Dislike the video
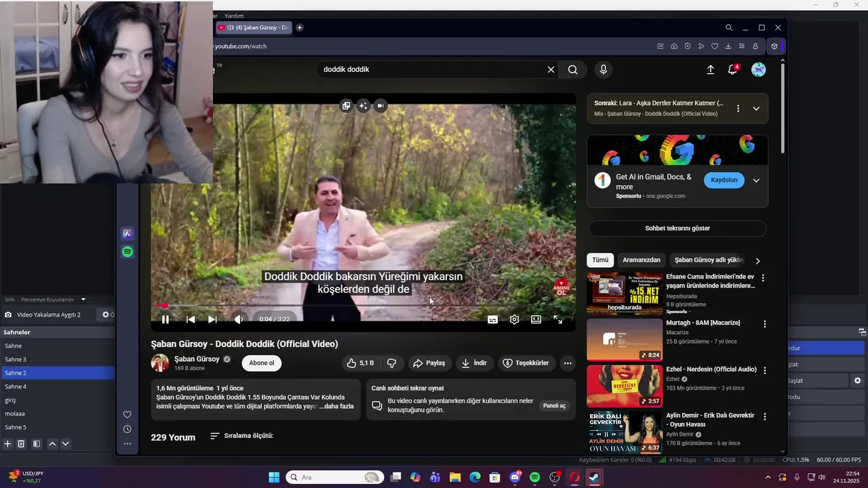868x488 pixels. tap(391, 363)
